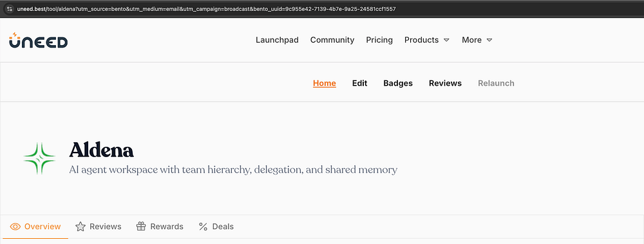Open the Edit sub-navigation link
This screenshot has height=244, width=644.
pyautogui.click(x=359, y=84)
